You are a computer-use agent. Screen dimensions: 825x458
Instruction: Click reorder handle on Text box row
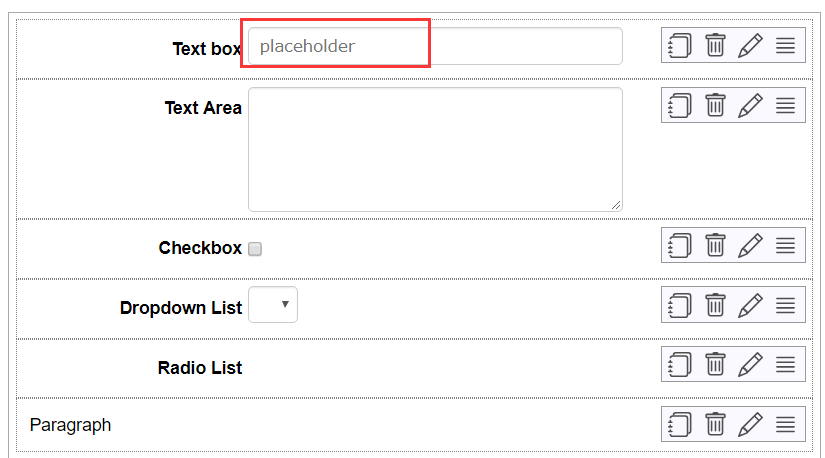(x=786, y=45)
